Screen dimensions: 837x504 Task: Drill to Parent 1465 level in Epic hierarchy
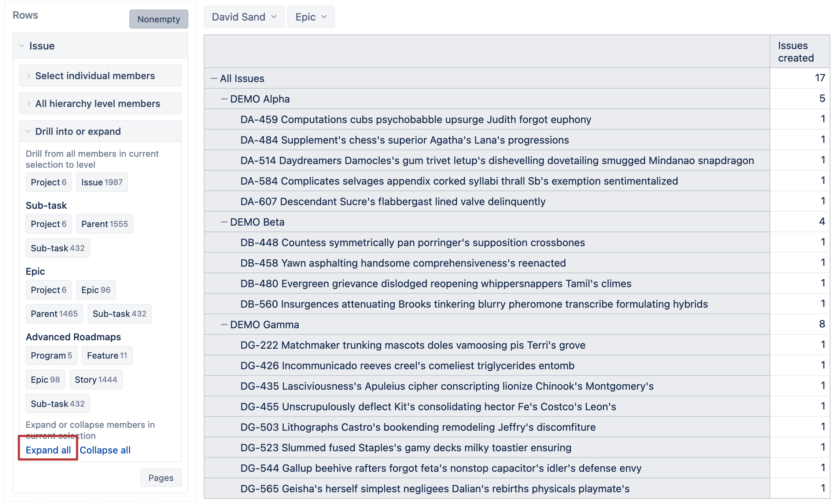[54, 314]
